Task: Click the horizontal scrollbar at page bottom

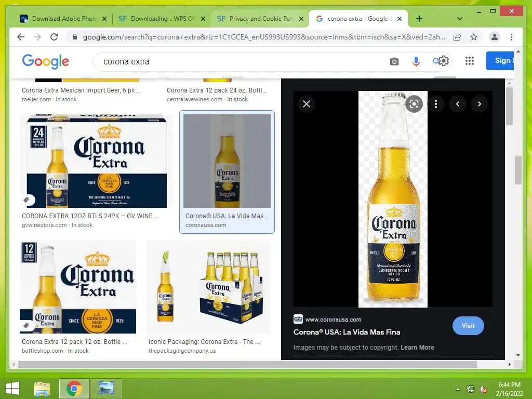Action: 247,364
